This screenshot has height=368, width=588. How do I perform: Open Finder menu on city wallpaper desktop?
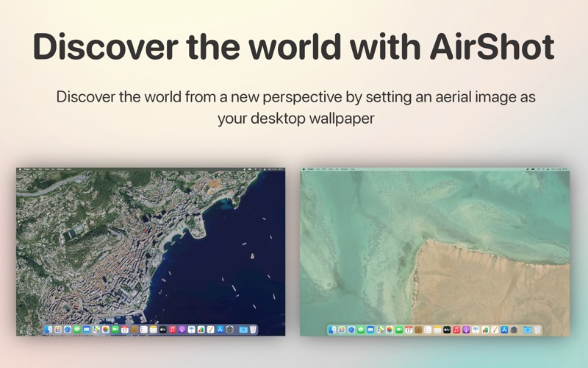coord(26,169)
